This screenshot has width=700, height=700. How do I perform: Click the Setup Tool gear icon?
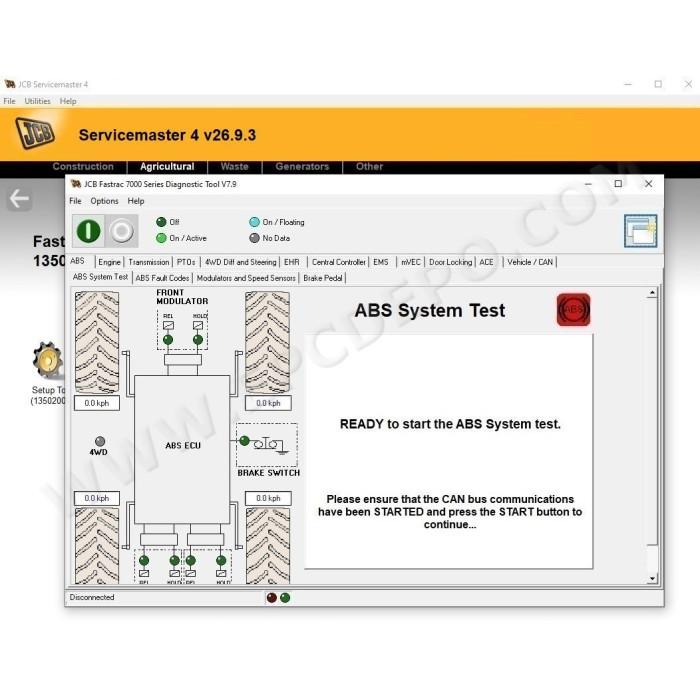[48, 359]
